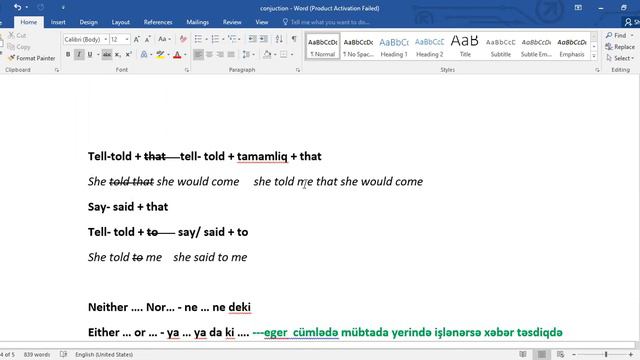The image size is (640, 360).
Task: Click the Align Right icon
Action: click(x=220, y=54)
